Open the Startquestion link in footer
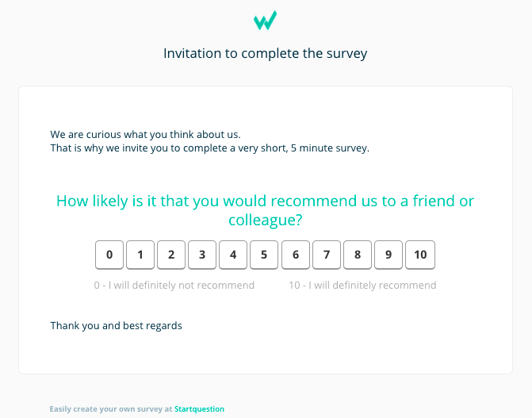 199,408
